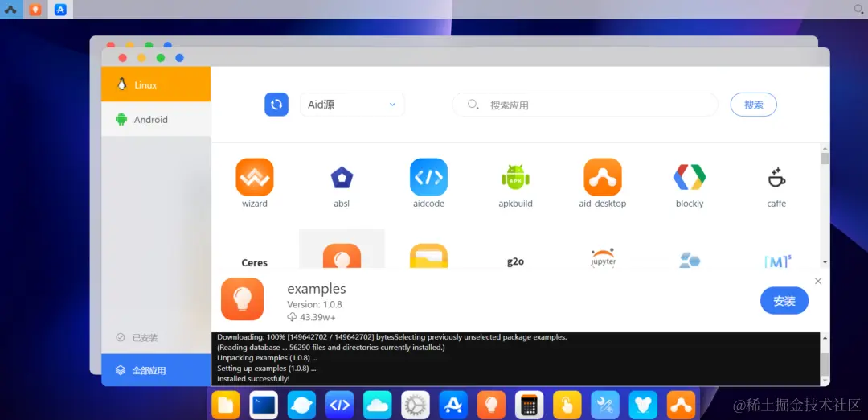Switch to the lightbulb task in top bar
The image size is (868, 420).
click(x=35, y=10)
